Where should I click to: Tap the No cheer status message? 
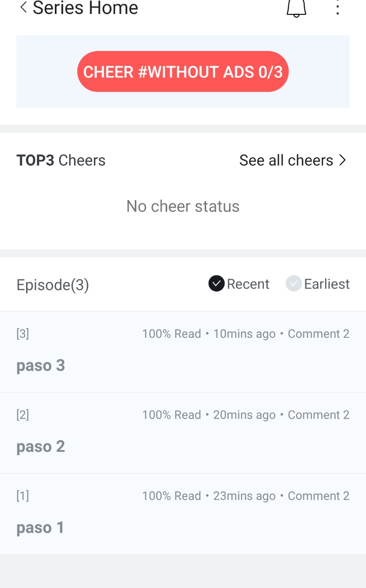pyautogui.click(x=183, y=206)
